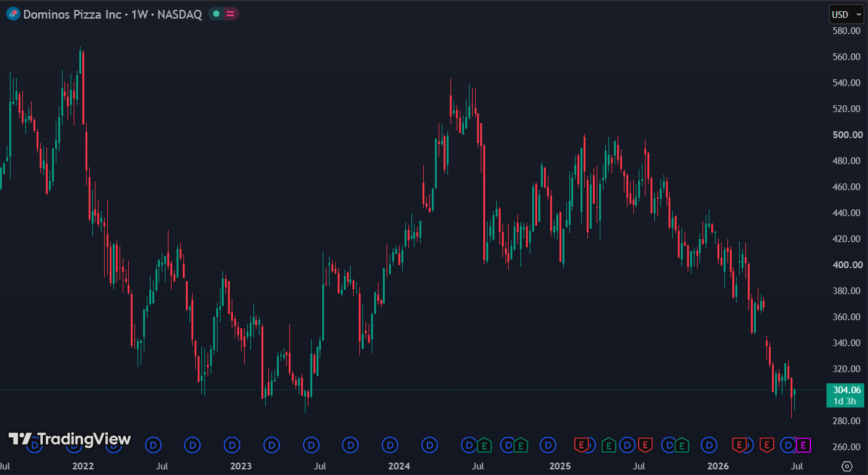The height and width of the screenshot is (475, 868).
Task: Click the Domino's Pizza symbol logo
Action: tap(13, 14)
